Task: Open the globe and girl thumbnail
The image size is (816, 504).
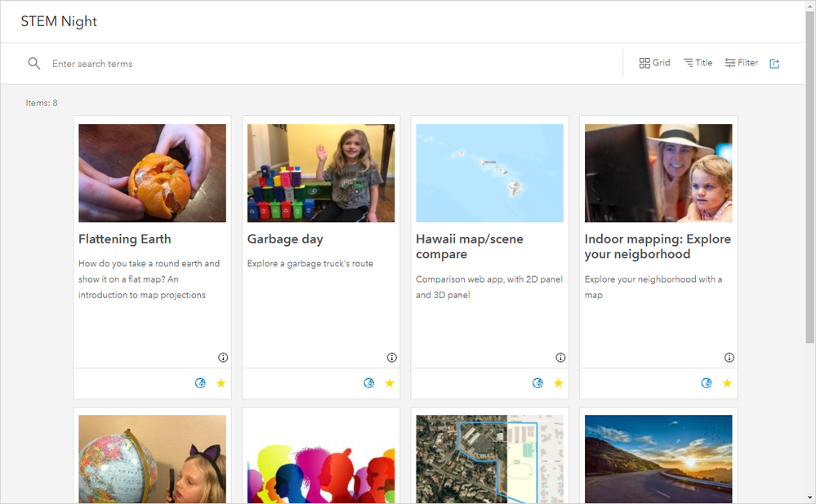Action: (153, 459)
